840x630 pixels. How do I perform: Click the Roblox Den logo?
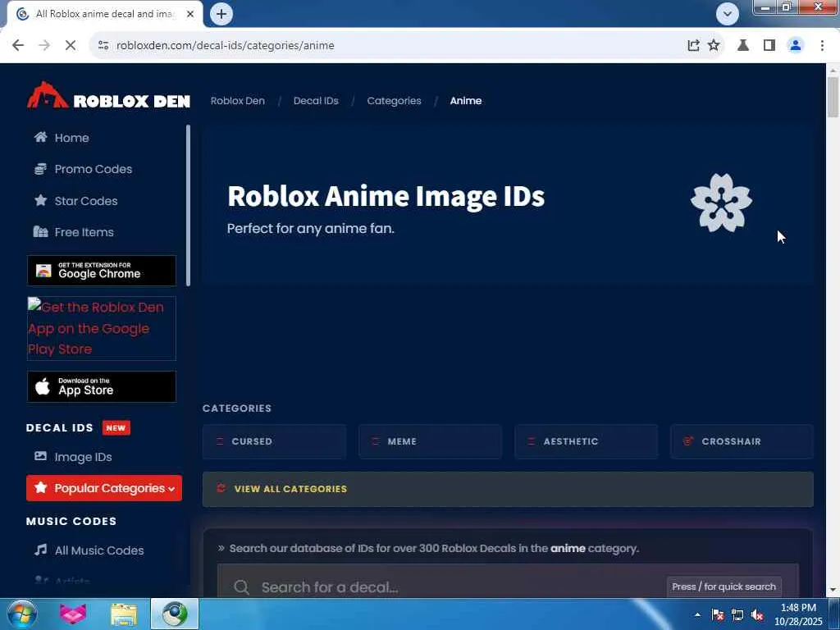(x=108, y=97)
